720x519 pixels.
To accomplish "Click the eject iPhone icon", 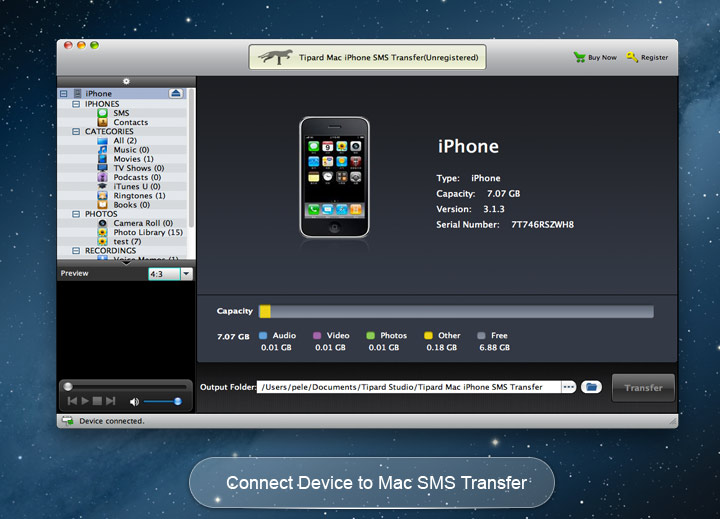I will point(176,93).
